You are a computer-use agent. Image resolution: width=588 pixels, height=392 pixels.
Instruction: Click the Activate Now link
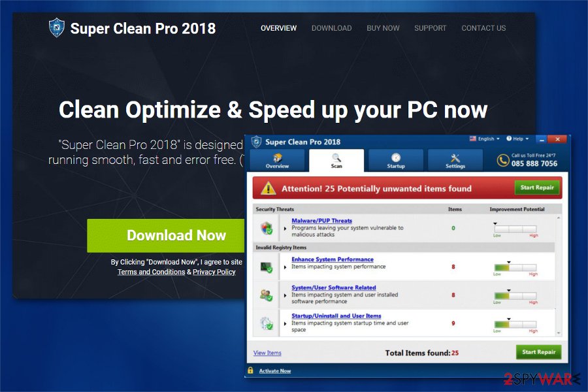(x=275, y=370)
